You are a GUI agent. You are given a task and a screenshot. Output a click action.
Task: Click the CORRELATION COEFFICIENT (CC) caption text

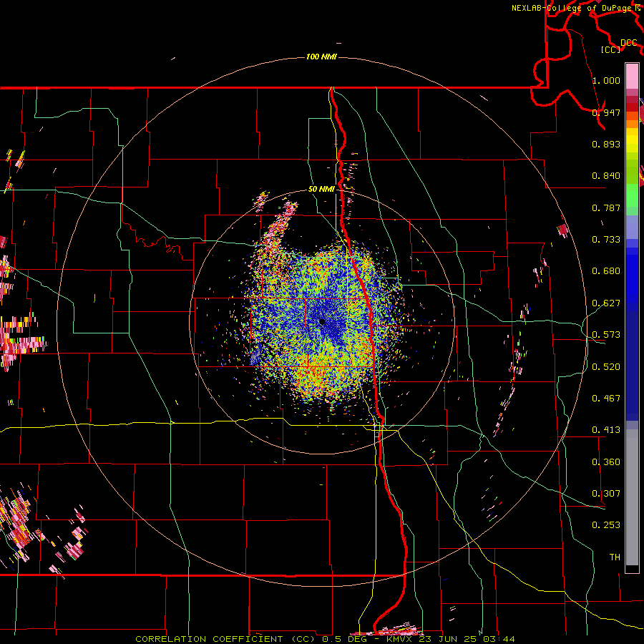225,639
